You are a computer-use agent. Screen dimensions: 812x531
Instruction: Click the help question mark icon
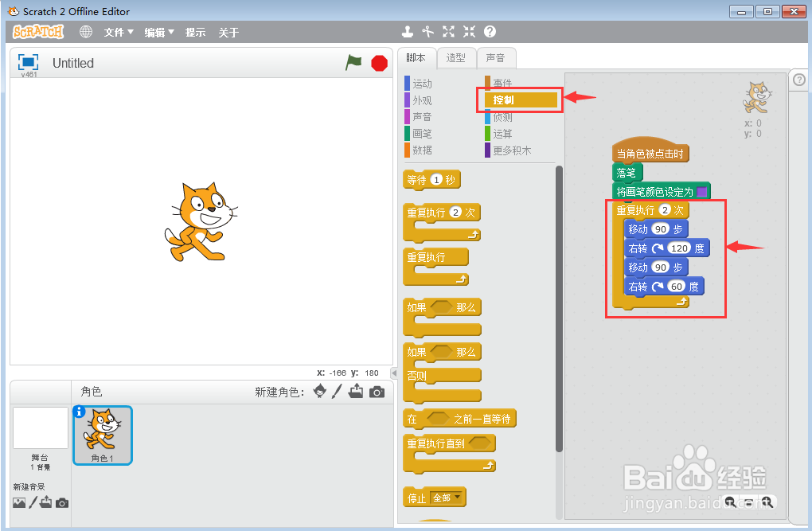click(488, 32)
